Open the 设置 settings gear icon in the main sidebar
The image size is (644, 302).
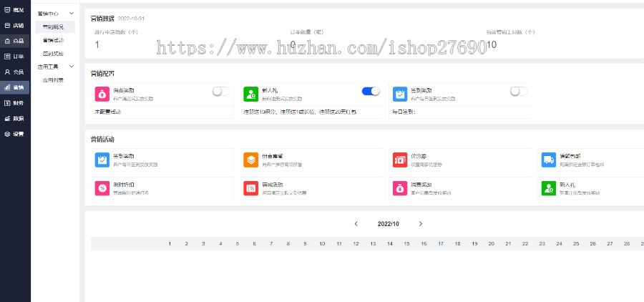tap(7, 134)
